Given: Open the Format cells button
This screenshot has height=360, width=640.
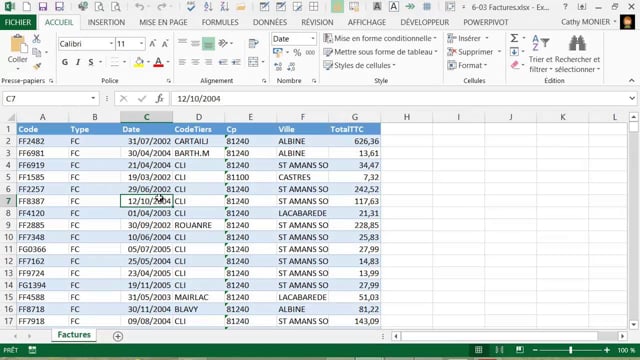Looking at the screenshot, I should click(467, 65).
